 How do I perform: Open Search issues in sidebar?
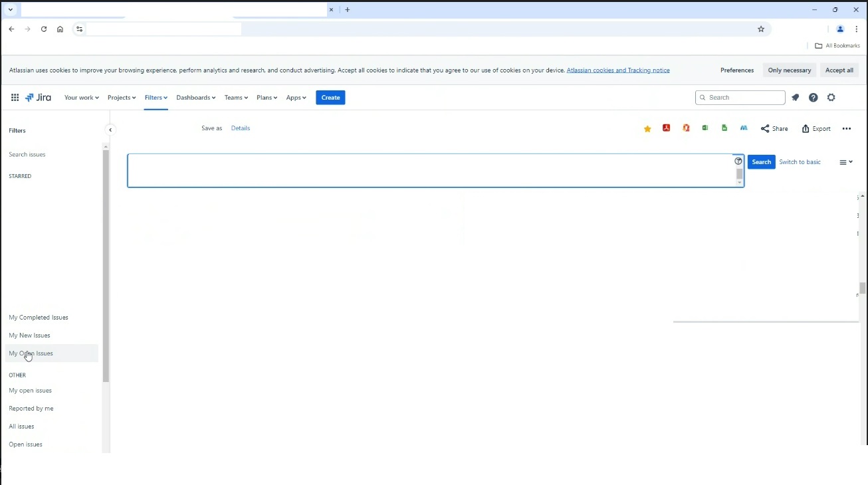[27, 155]
